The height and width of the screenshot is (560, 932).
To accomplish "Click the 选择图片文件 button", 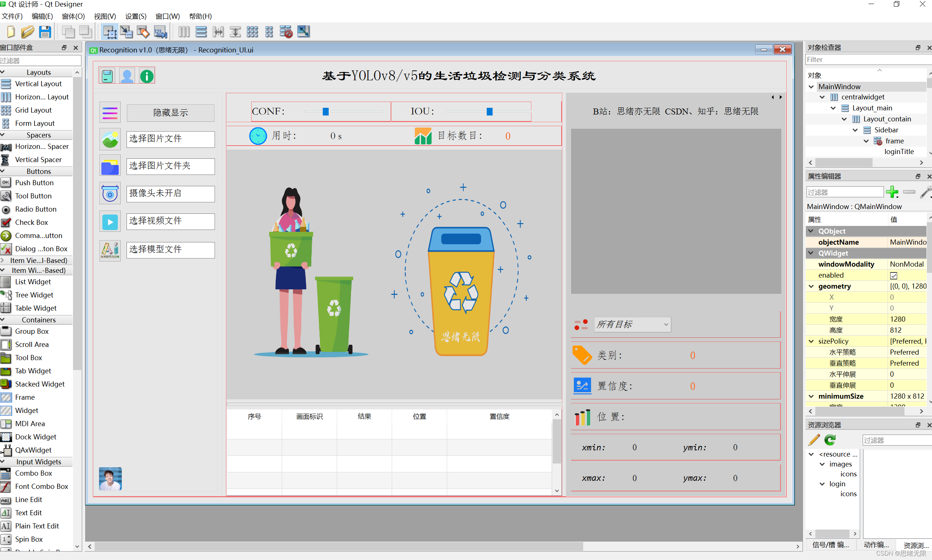I will pos(171,139).
